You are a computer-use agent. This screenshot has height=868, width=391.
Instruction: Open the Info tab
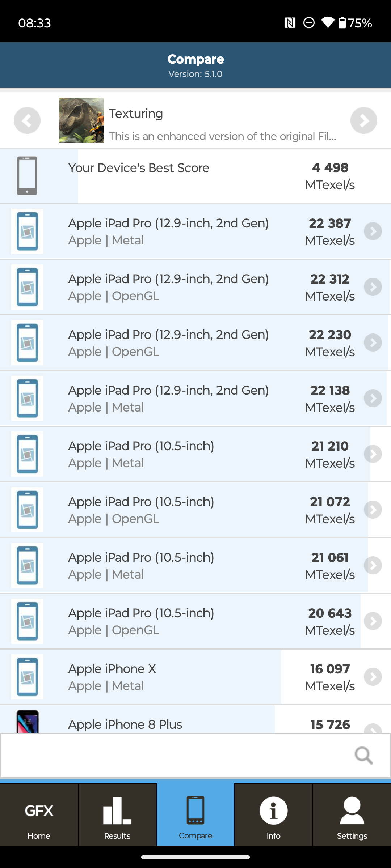[x=273, y=815]
